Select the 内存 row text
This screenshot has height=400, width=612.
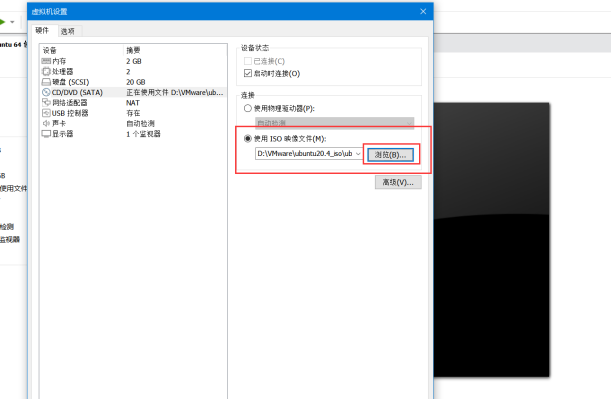tap(59, 61)
